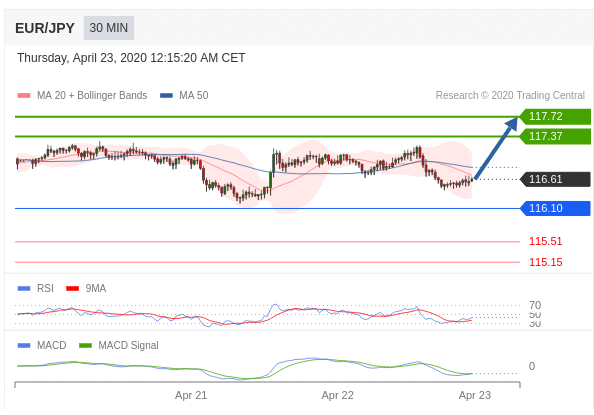This screenshot has height=415, width=594.
Task: Click the MACD Signal green legend marker
Action: (85, 346)
